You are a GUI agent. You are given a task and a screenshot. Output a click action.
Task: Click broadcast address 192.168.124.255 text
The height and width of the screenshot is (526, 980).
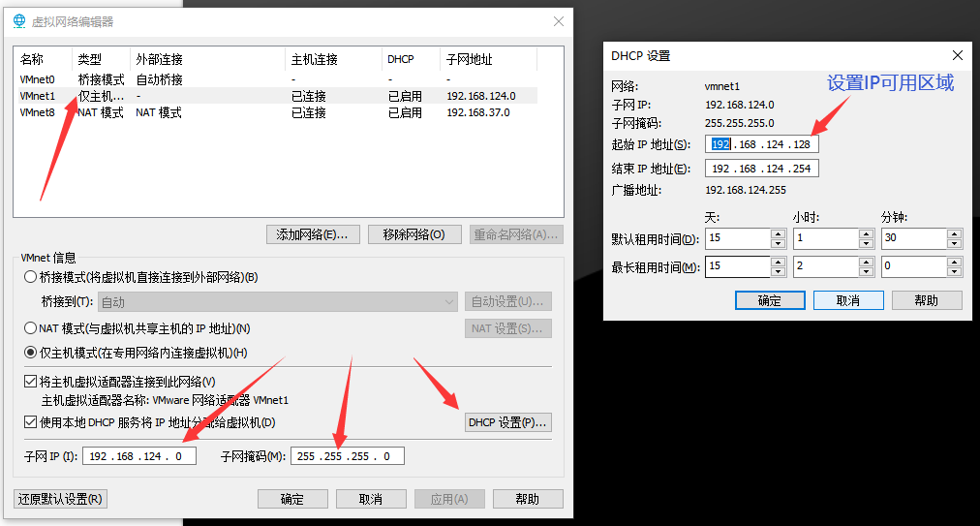pos(746,190)
